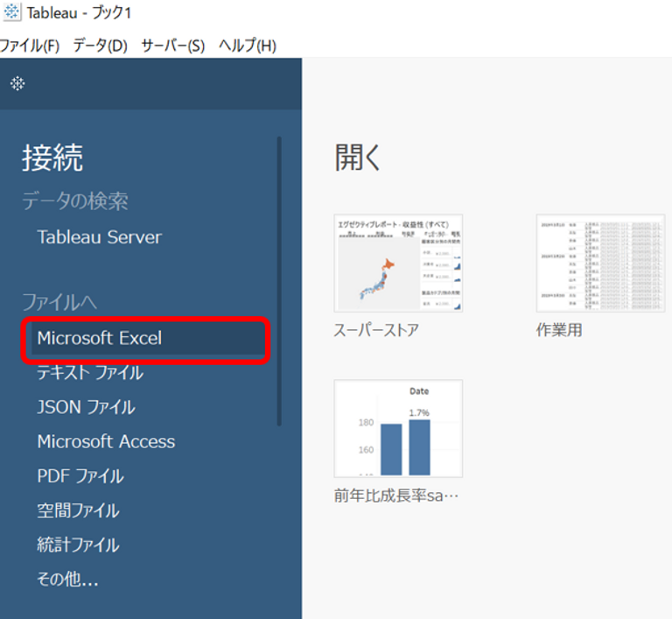Connect to Tableau Server
The width and height of the screenshot is (672, 619).
click(x=100, y=236)
